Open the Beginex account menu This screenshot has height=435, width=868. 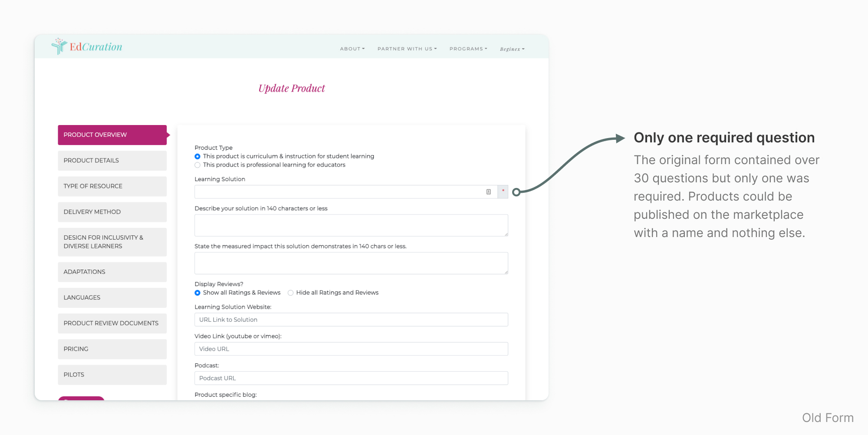pos(512,49)
